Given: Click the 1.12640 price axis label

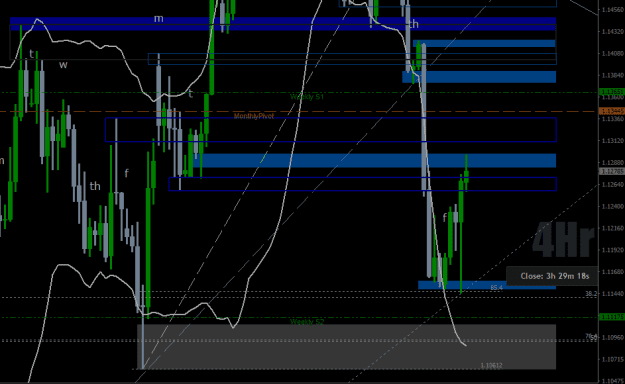Looking at the screenshot, I should coord(613,185).
